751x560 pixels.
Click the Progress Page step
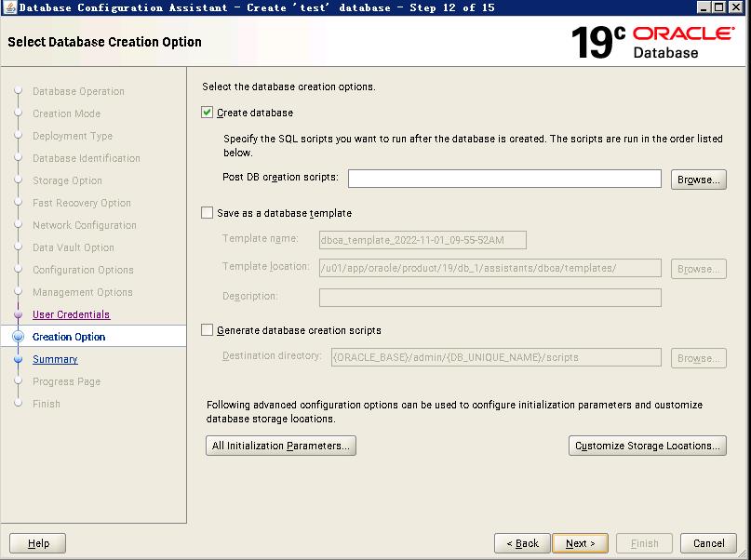[x=67, y=381]
